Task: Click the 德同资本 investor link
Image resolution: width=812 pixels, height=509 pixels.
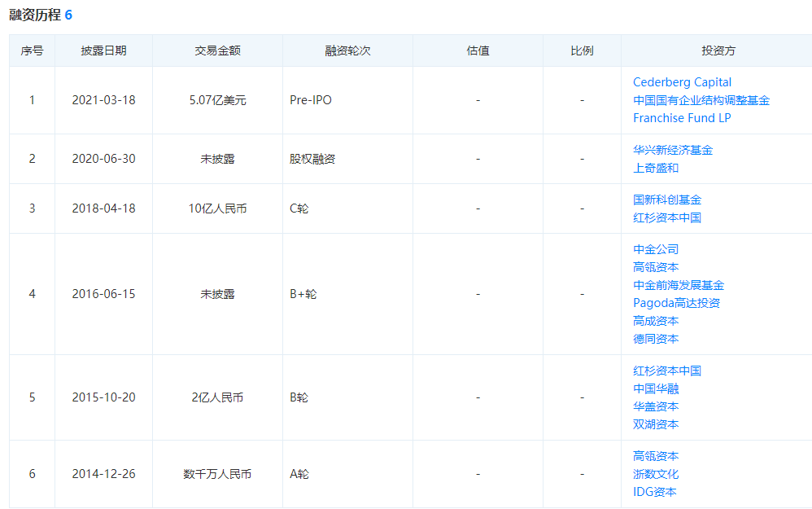Action: click(x=656, y=339)
